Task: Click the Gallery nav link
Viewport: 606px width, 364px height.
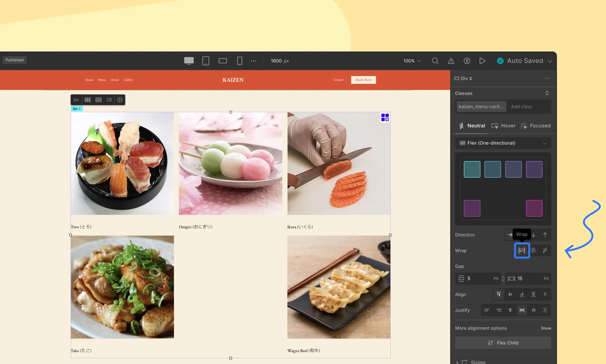Action: tap(129, 80)
